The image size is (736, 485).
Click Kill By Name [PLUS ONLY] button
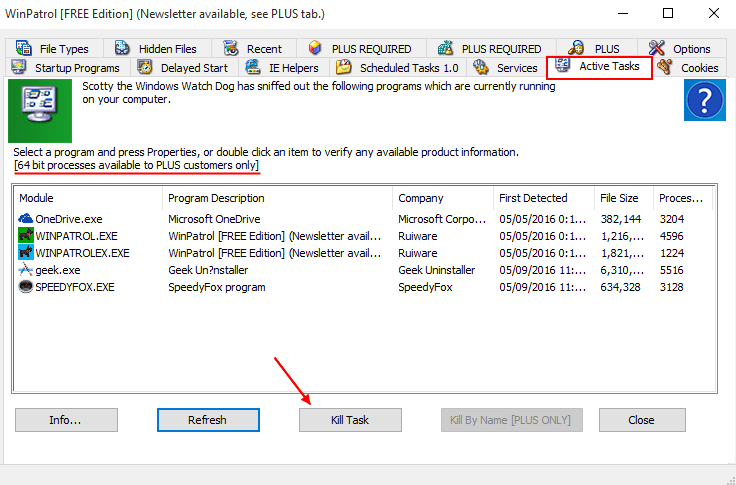[512, 420]
